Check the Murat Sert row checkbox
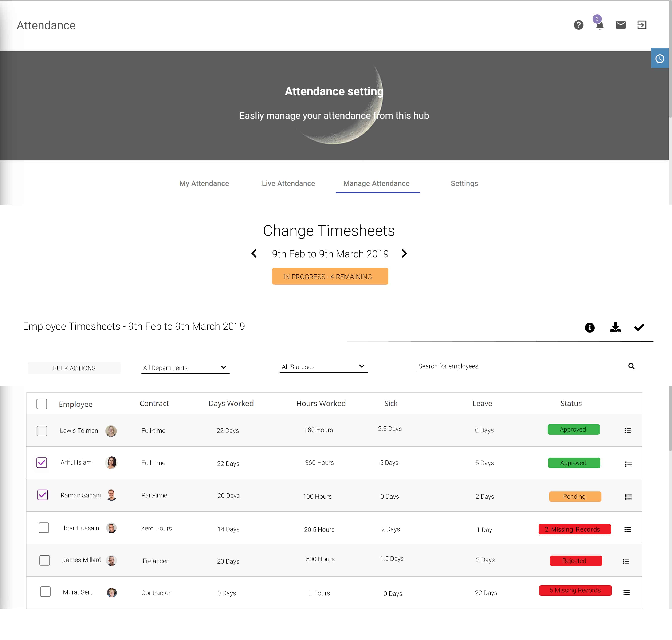The width and height of the screenshot is (672, 640). [x=45, y=592]
